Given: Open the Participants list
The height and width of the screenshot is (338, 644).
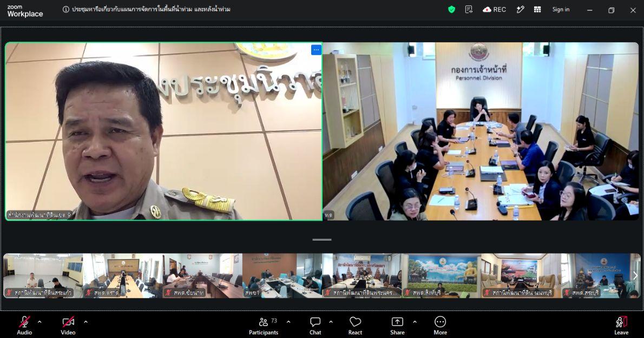Looking at the screenshot, I should [264, 326].
